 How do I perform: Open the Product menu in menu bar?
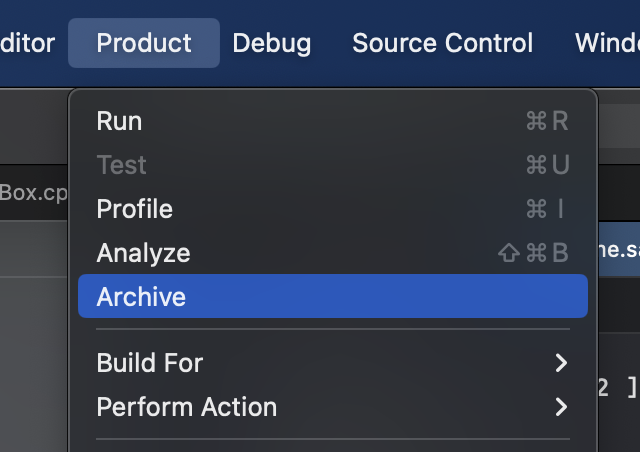click(x=144, y=43)
